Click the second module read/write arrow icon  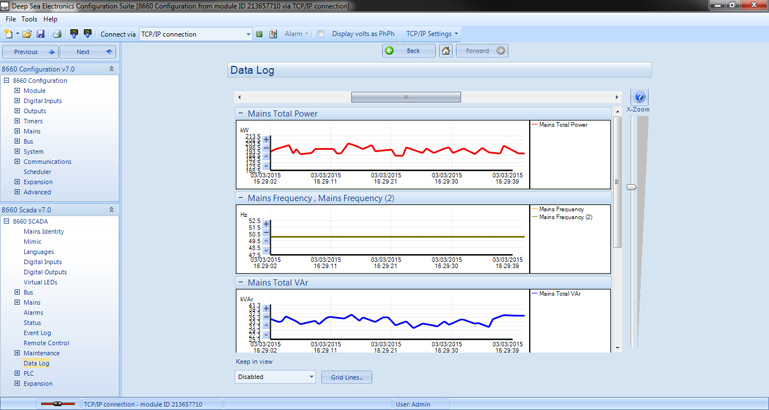click(x=87, y=34)
